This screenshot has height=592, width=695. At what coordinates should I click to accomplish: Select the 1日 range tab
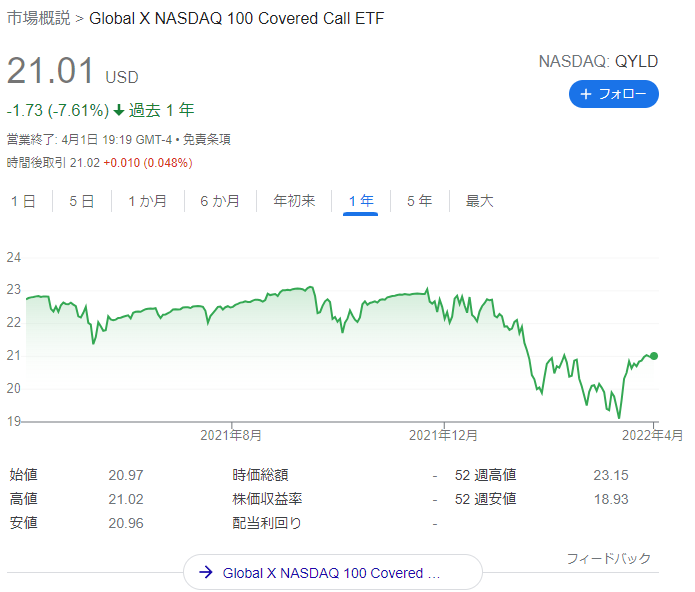point(23,201)
